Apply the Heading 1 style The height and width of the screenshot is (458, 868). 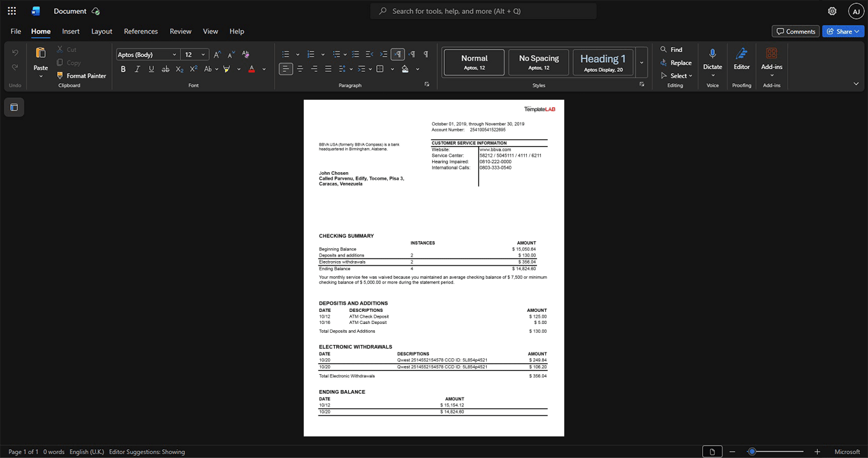[x=603, y=62]
